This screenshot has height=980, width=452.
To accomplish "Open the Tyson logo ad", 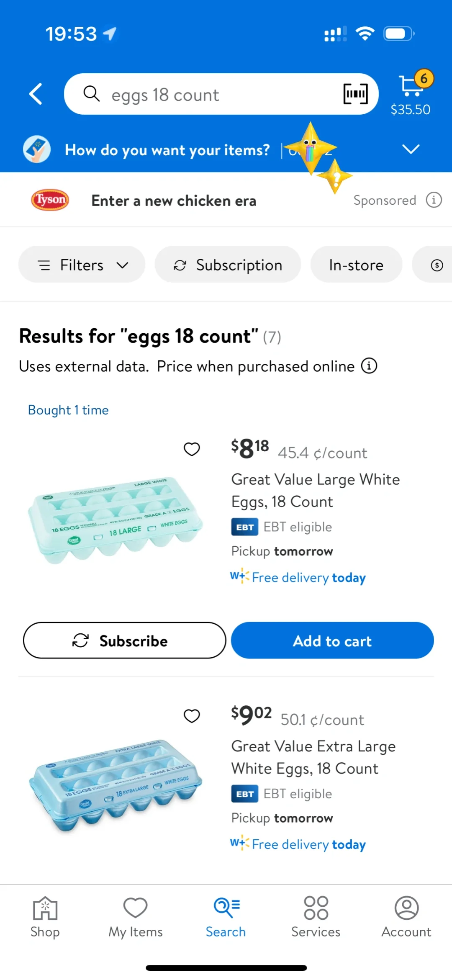I will [50, 200].
